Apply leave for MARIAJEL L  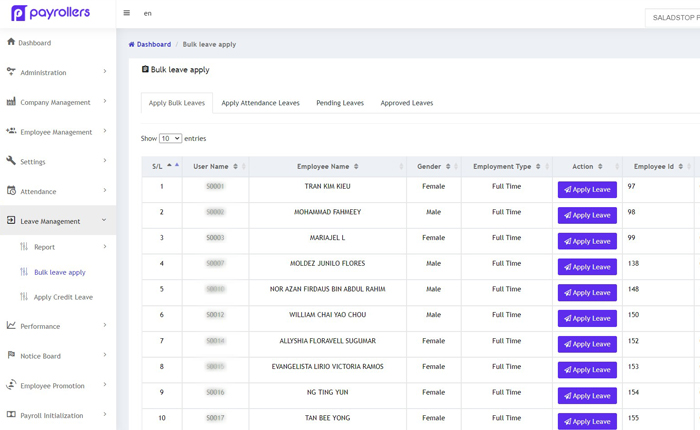(587, 241)
